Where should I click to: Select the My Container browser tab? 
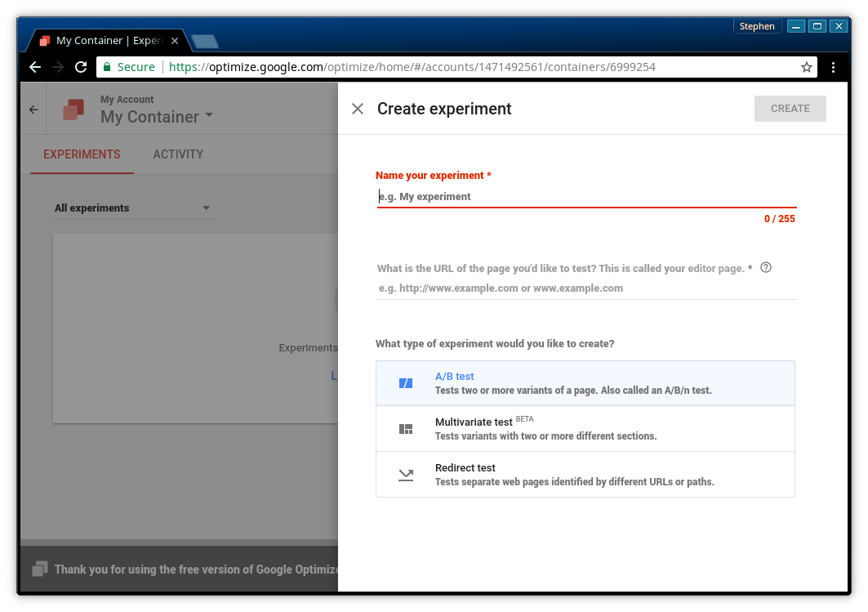tap(108, 40)
